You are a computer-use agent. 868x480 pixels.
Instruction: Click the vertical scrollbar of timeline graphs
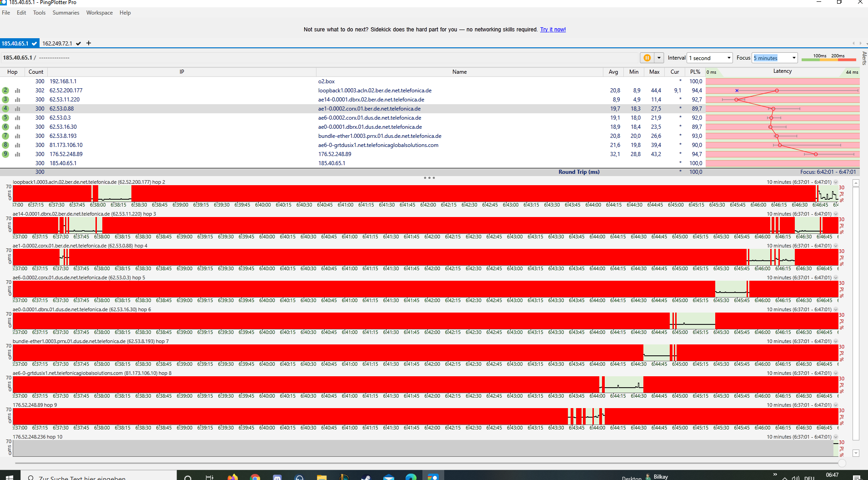[x=856, y=314]
